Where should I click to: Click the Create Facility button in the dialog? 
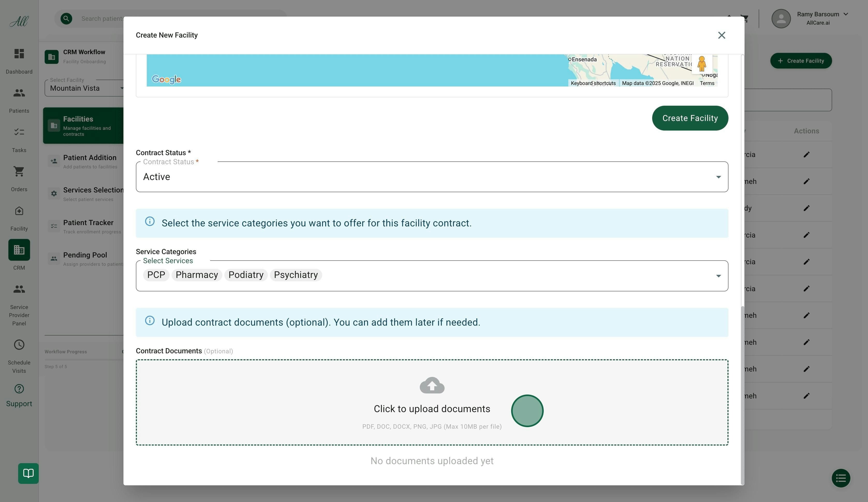coord(690,118)
